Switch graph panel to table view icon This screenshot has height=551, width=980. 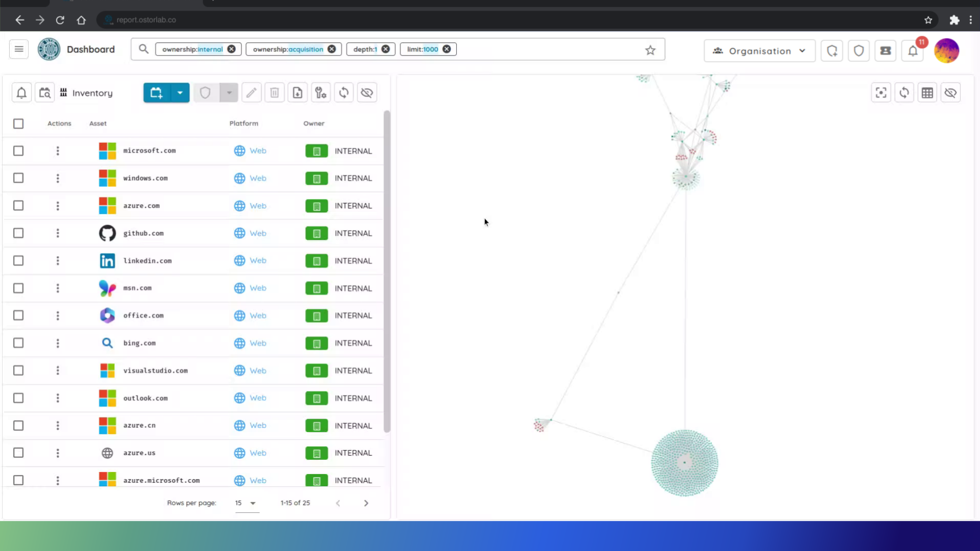[927, 93]
